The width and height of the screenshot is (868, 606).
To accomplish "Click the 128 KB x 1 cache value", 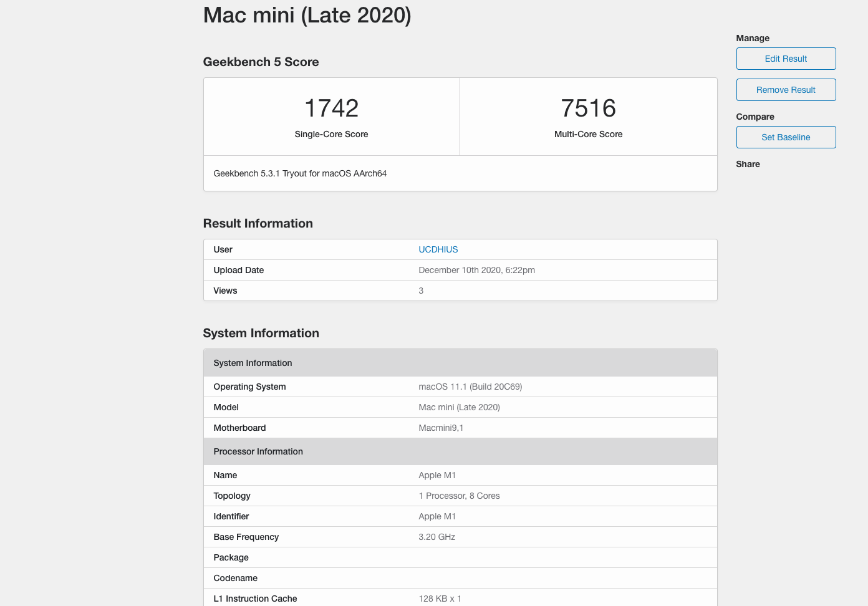I will click(440, 599).
